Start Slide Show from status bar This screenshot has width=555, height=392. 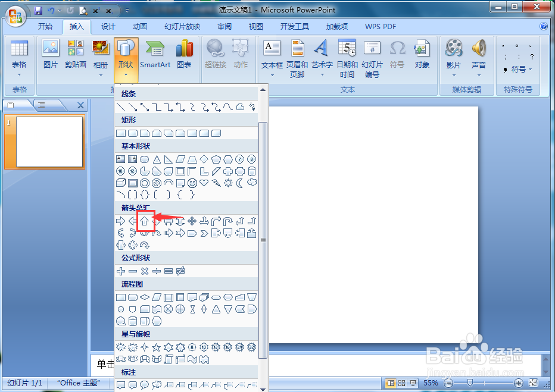click(413, 383)
